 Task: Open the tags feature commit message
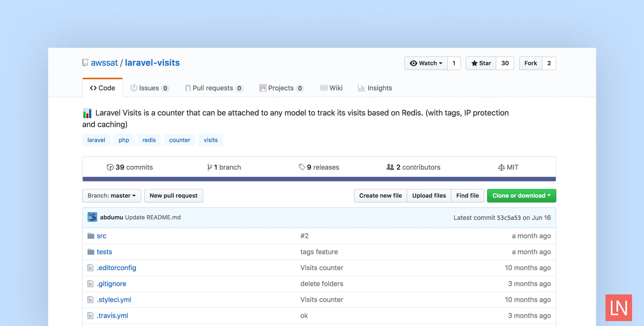coord(319,252)
